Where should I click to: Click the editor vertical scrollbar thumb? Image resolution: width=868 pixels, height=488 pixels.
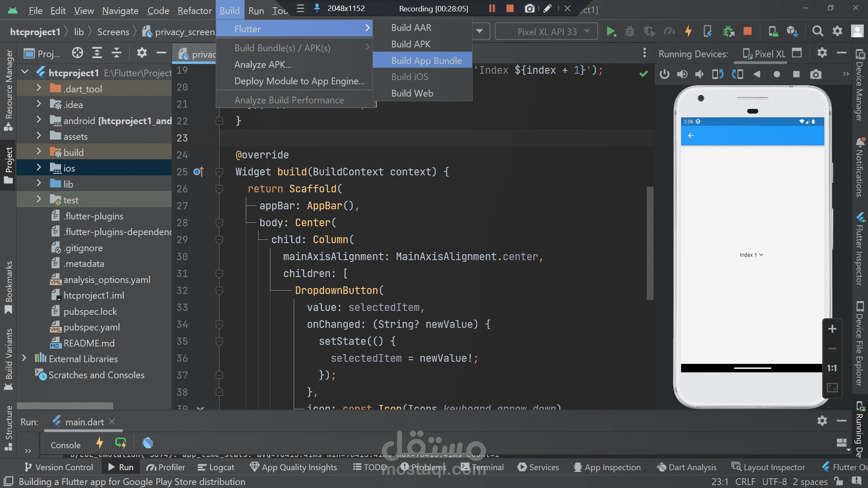click(650, 243)
